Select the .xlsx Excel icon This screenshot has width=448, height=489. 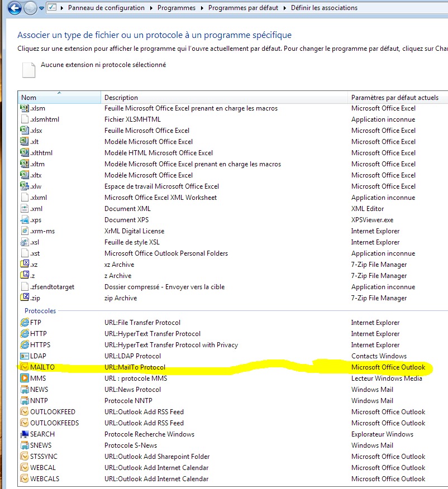(25, 131)
